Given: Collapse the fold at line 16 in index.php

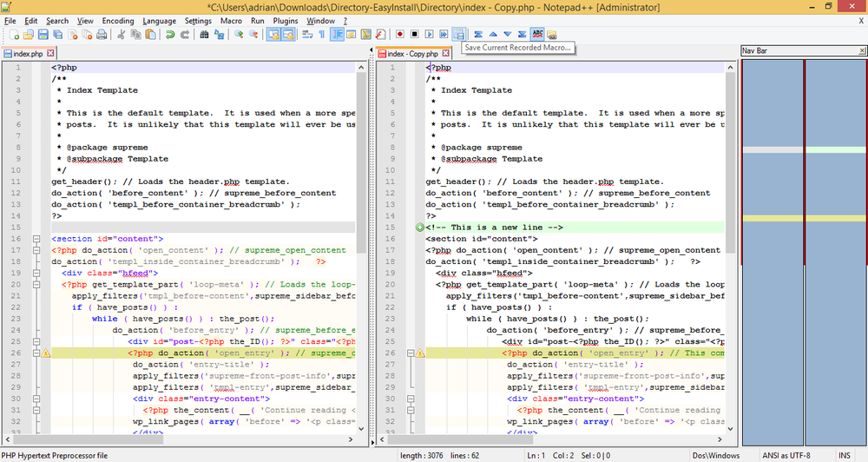Looking at the screenshot, I should [36, 239].
